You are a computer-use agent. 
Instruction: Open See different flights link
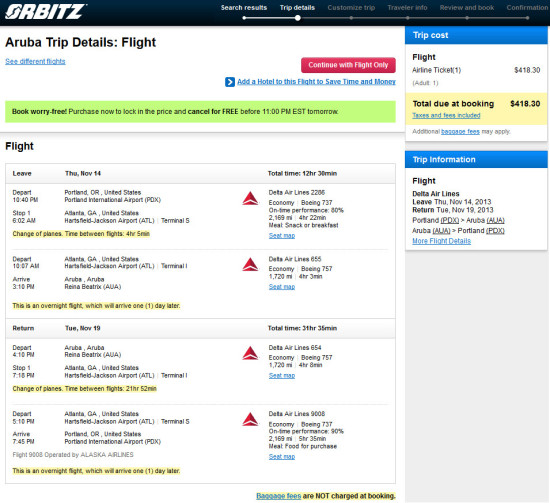coord(35,61)
